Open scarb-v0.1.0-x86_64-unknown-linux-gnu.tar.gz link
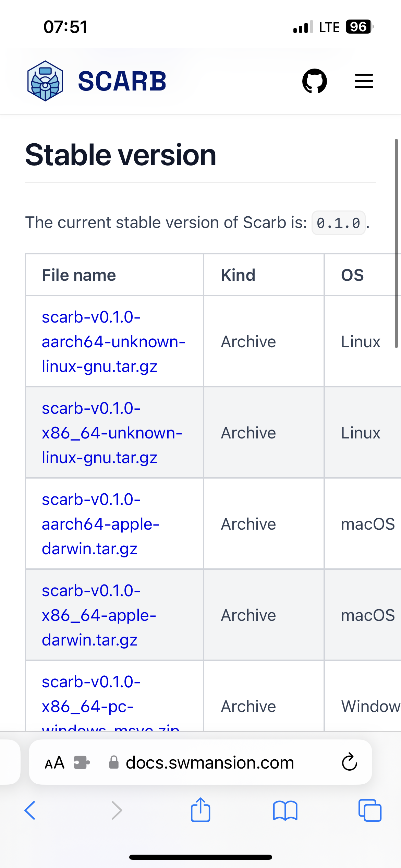 (x=111, y=432)
